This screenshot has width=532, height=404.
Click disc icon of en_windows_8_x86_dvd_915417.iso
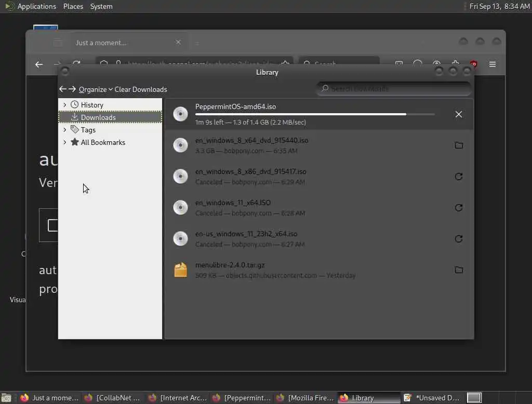[x=180, y=177]
